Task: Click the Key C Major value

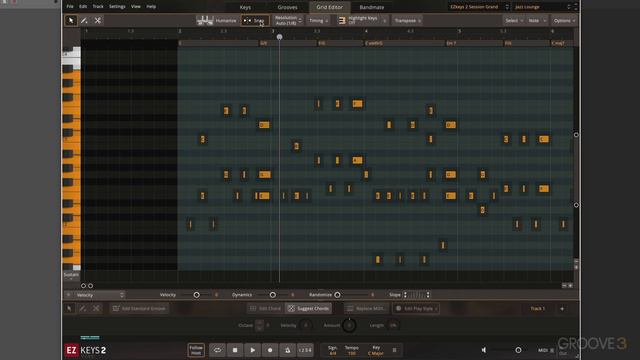Action: 376,353
